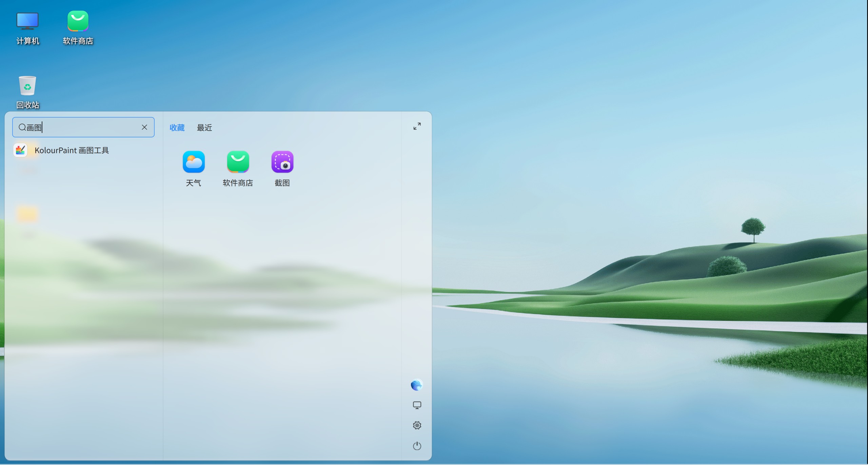
Task: Expand start menu to fullscreen
Action: (x=417, y=126)
